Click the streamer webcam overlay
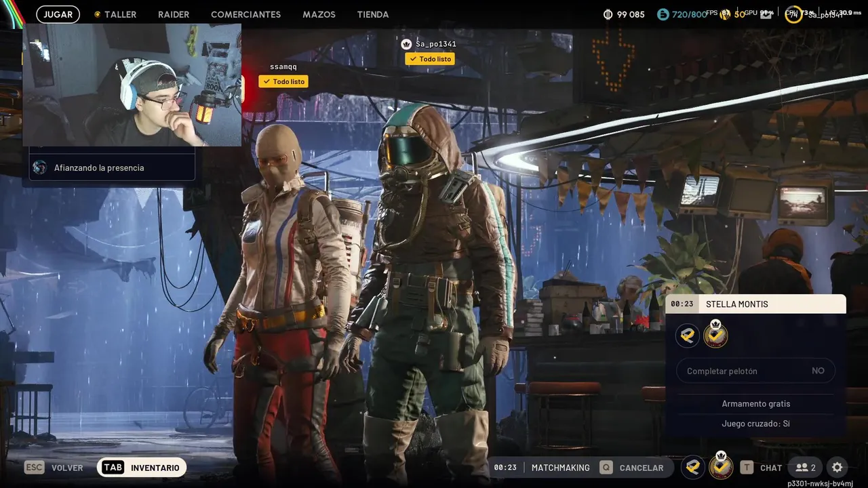The image size is (868, 488). click(x=132, y=85)
